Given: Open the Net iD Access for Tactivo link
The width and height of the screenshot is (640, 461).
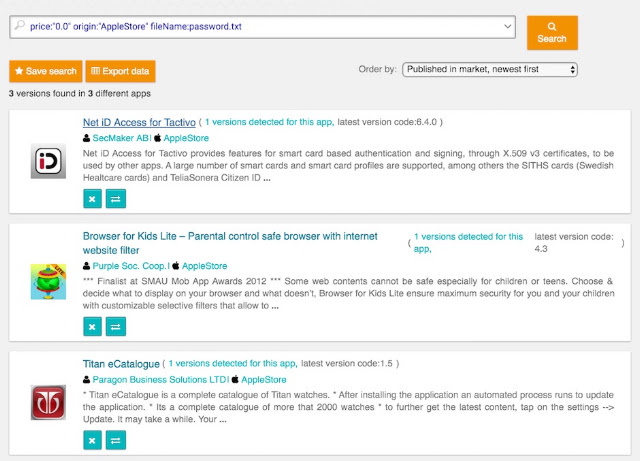Looking at the screenshot, I should tap(139, 122).
